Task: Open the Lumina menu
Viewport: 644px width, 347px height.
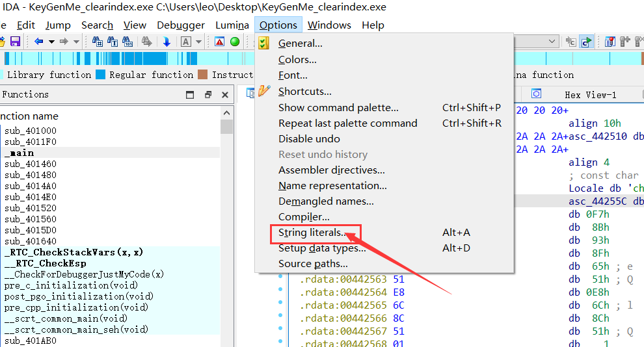Action: pyautogui.click(x=232, y=25)
